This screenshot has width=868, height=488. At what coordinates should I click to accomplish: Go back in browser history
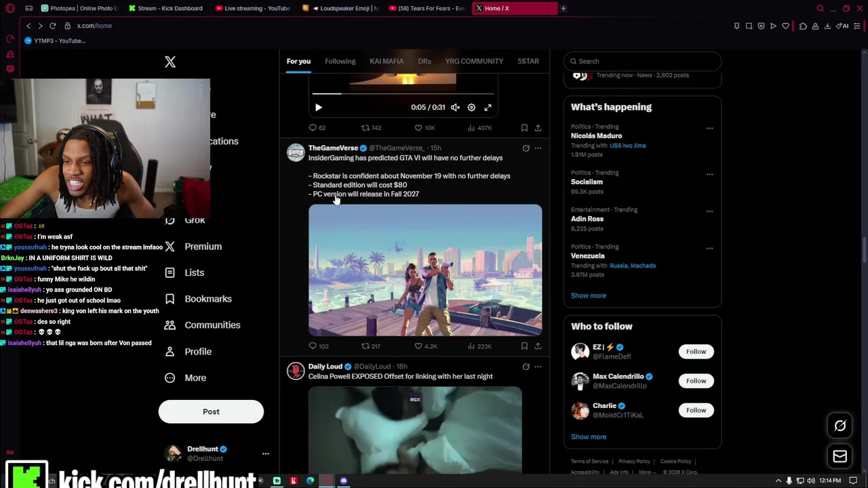tap(28, 26)
